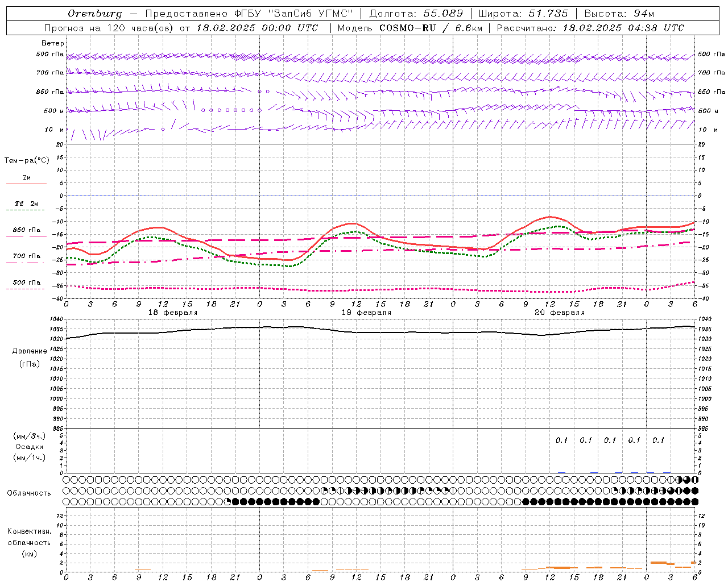Viewport: 728px width, 582px height.
Task: Click "Предоставлено ФГБУ ЗапСиб УГМС" provider text
Action: click(249, 14)
